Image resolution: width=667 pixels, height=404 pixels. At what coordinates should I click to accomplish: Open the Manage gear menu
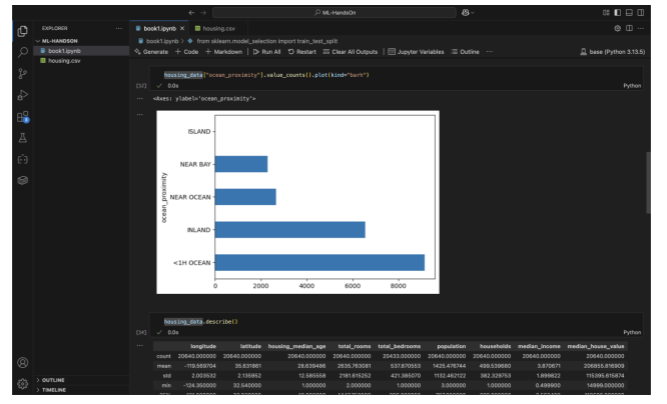tap(23, 384)
